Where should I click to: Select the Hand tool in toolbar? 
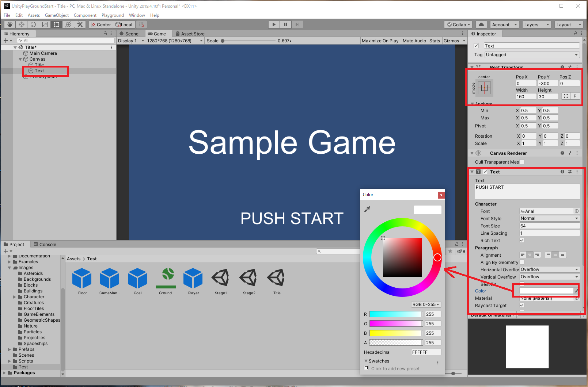(x=10, y=24)
